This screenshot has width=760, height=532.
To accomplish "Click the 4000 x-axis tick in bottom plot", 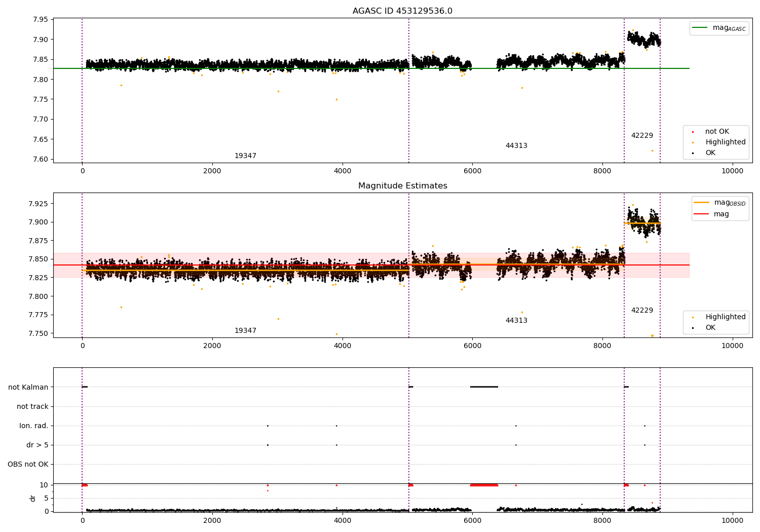I will point(343,521).
